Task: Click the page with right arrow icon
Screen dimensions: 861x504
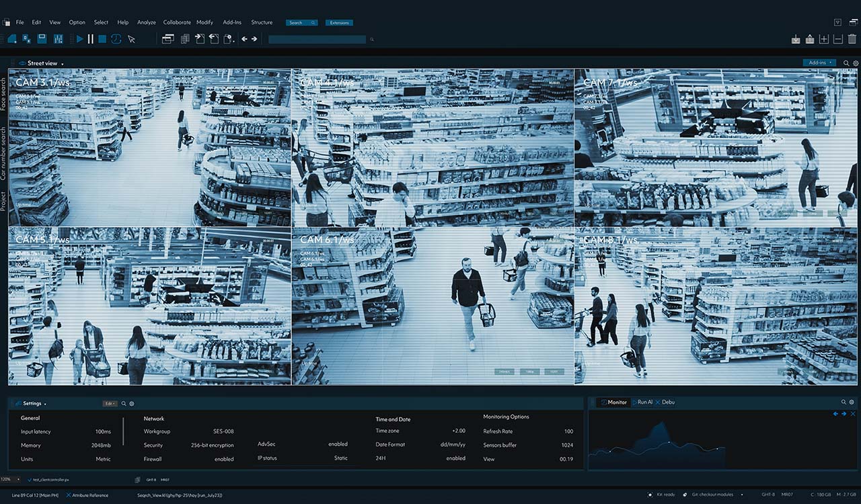Action: click(x=200, y=39)
